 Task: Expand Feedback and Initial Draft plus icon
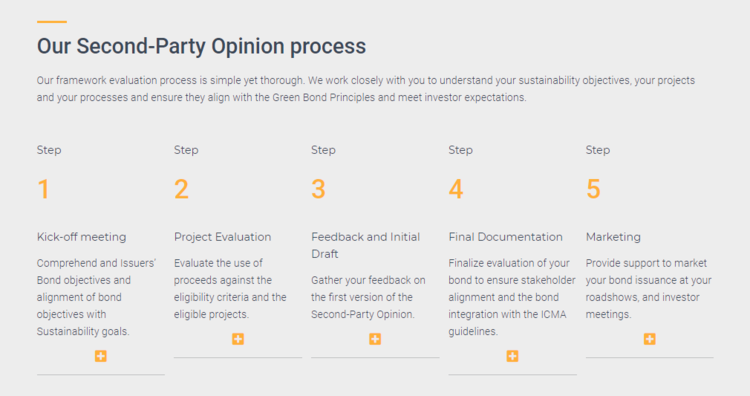tap(375, 339)
